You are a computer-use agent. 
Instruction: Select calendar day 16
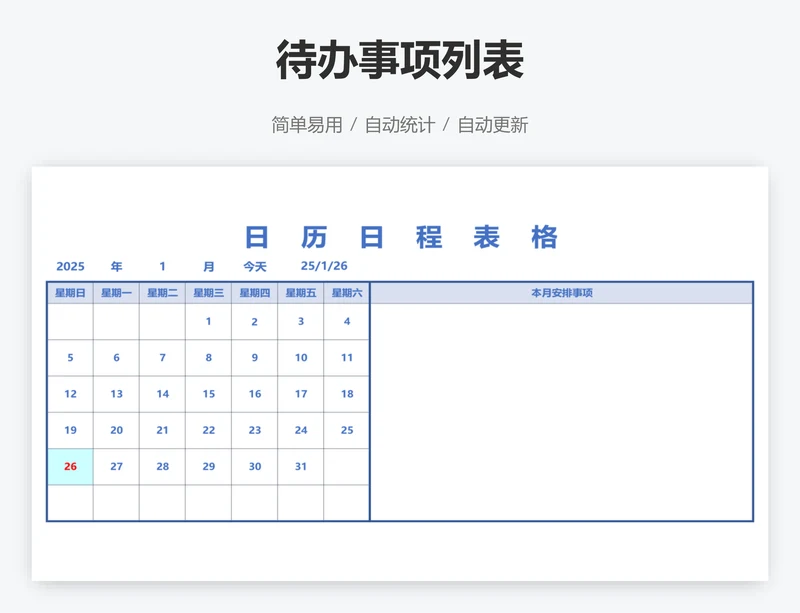click(x=255, y=394)
